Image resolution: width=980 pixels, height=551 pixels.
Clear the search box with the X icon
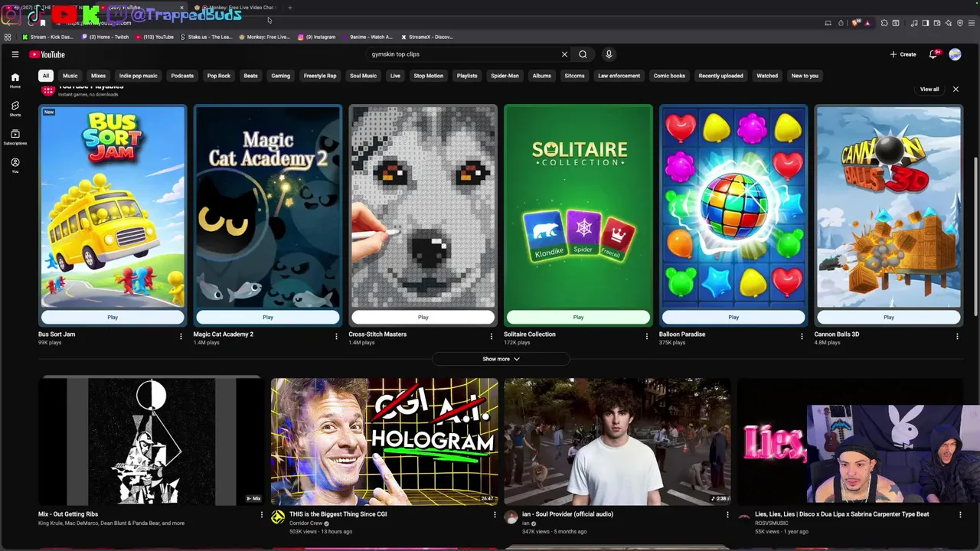(x=564, y=54)
